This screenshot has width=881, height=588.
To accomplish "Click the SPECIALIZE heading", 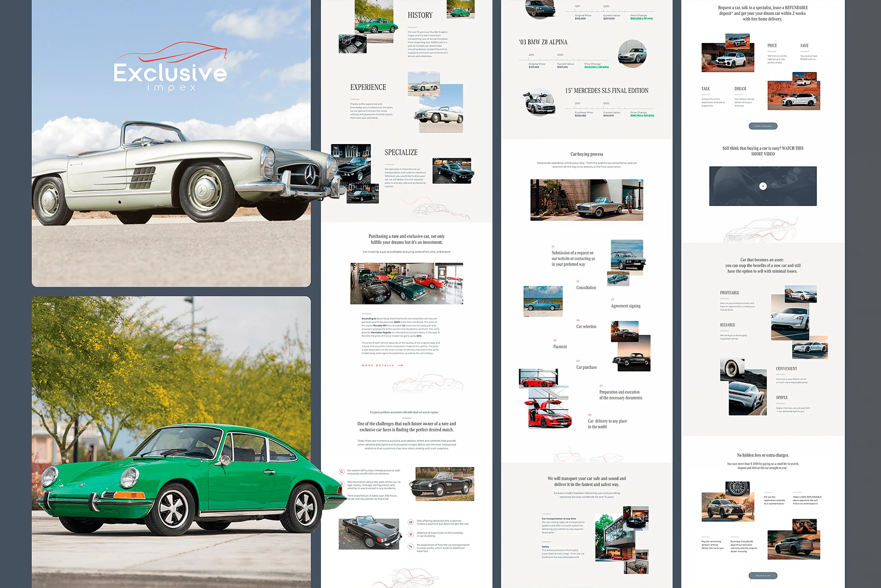I will point(401,152).
